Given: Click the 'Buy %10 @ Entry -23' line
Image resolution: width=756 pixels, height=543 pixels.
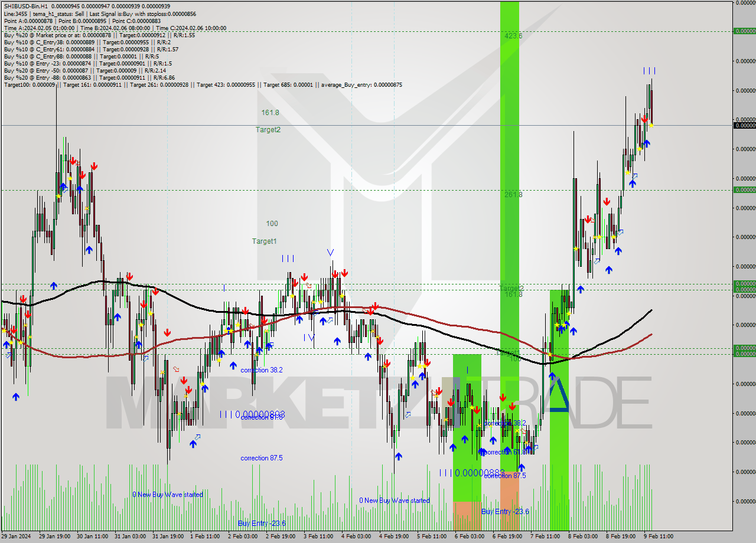Looking at the screenshot, I should tap(88, 63).
